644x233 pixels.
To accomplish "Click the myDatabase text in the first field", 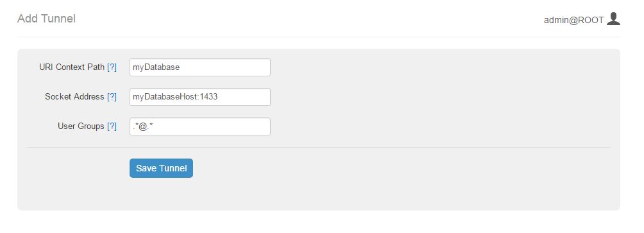I will click(156, 67).
